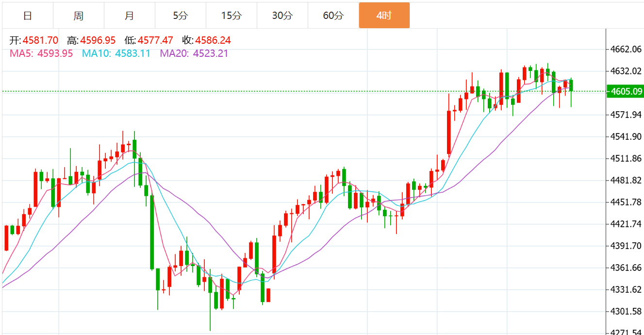Viewport: 644px width, 335px height.
Task: Click the MA5 indicator label
Action: [21, 53]
